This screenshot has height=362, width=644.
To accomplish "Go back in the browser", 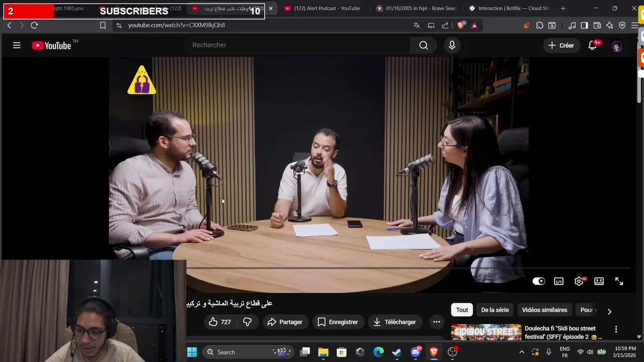I will click(9, 25).
